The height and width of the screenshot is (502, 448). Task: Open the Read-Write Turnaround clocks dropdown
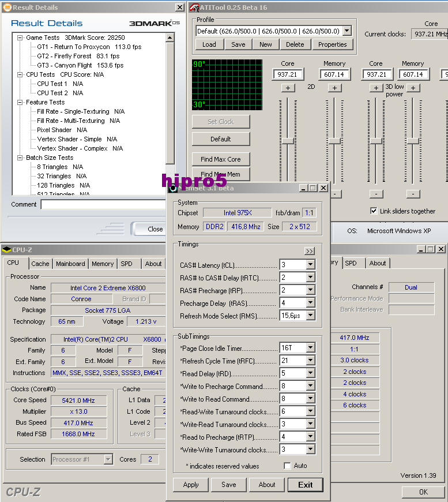click(x=310, y=411)
